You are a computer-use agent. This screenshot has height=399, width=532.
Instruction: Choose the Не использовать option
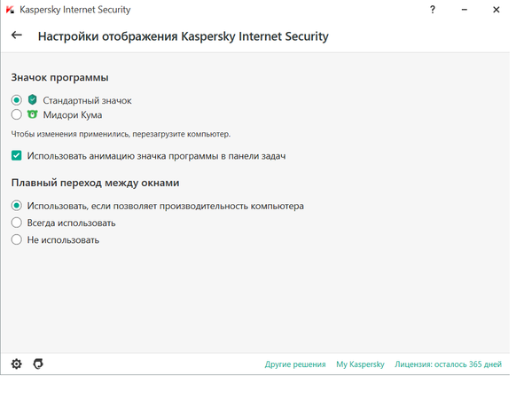[x=17, y=239]
